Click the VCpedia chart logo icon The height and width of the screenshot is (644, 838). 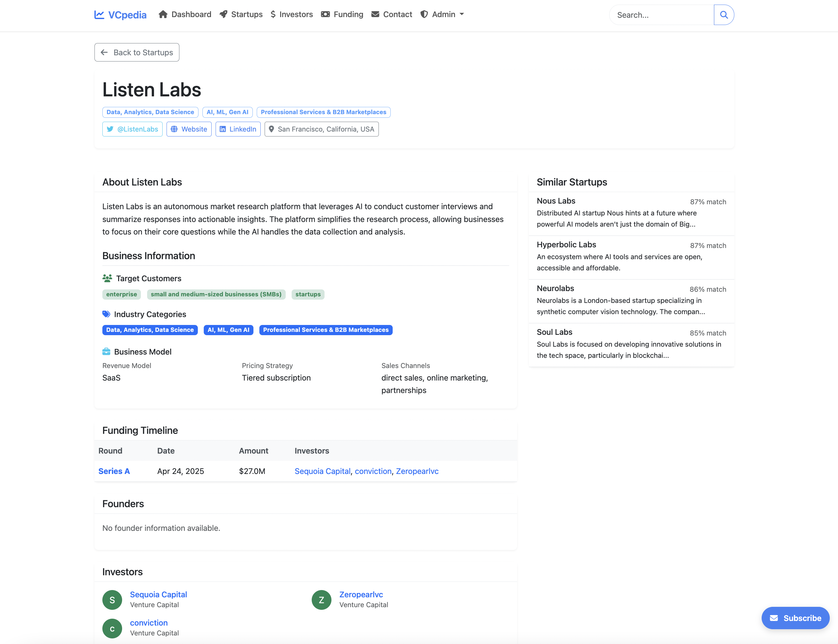(99, 14)
